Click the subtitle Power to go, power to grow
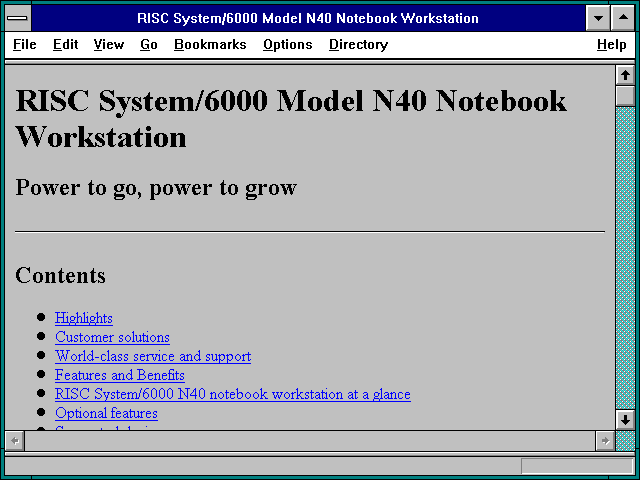Screen dimensions: 640x480 click(156, 188)
